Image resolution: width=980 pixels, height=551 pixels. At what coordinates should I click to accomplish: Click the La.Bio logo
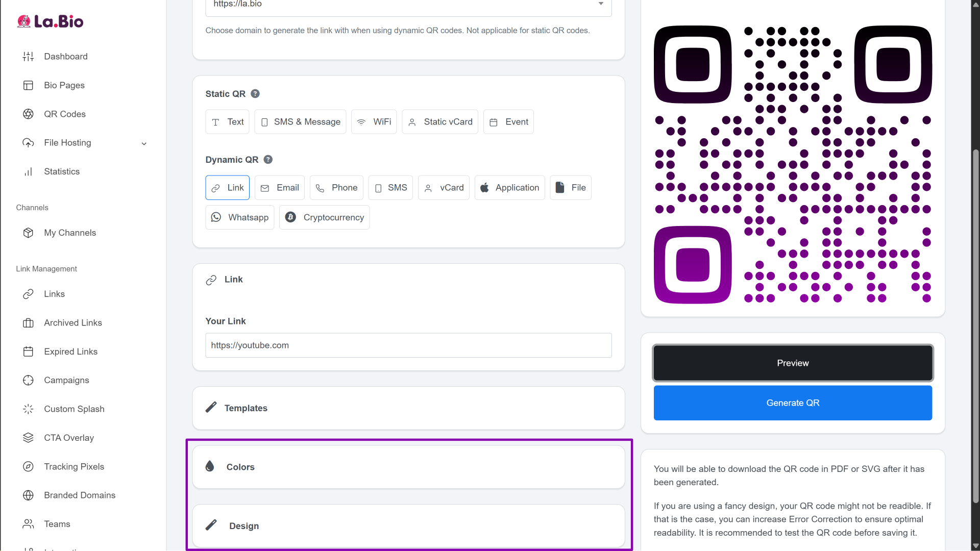[50, 21]
